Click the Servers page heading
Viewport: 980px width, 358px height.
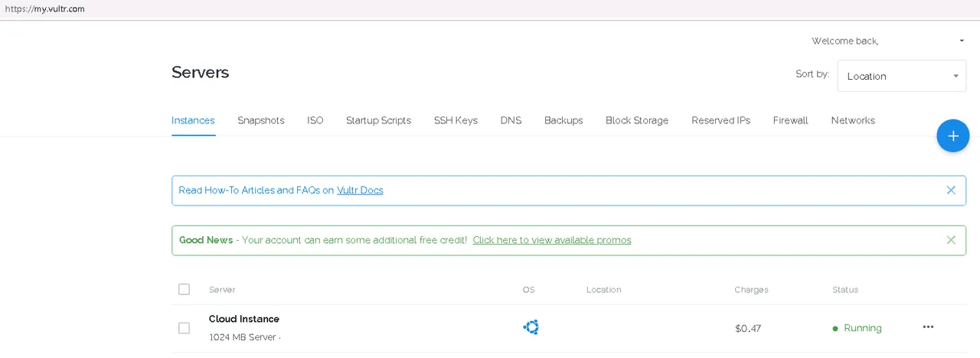(x=200, y=72)
